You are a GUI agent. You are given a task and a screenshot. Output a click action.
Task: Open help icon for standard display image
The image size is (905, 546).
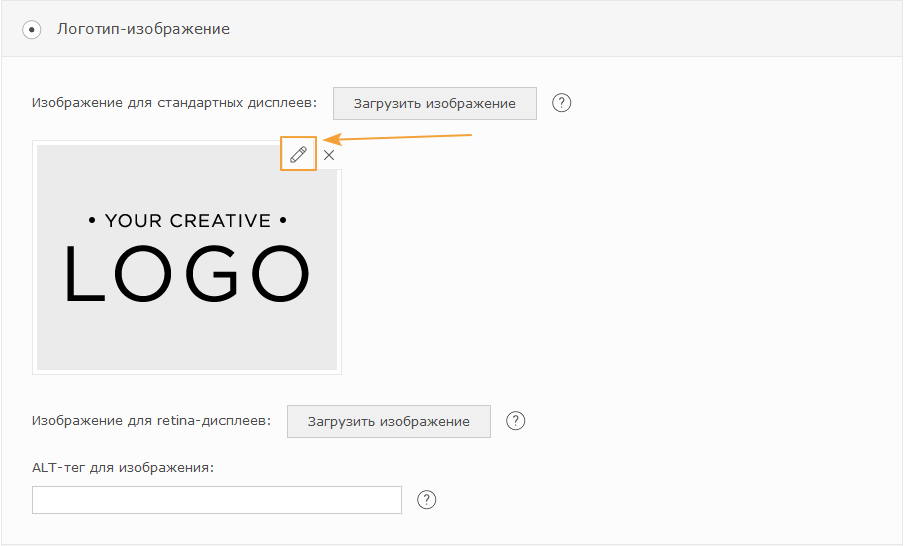(562, 103)
